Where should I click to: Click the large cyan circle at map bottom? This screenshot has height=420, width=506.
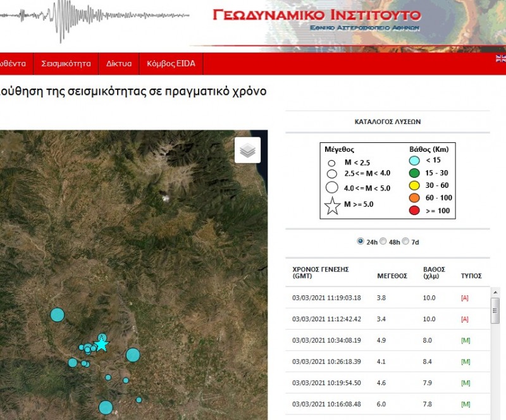[x=106, y=408]
